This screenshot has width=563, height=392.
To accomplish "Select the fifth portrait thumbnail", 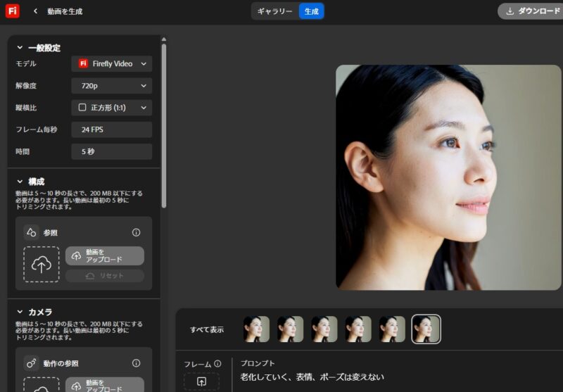I will 392,329.
